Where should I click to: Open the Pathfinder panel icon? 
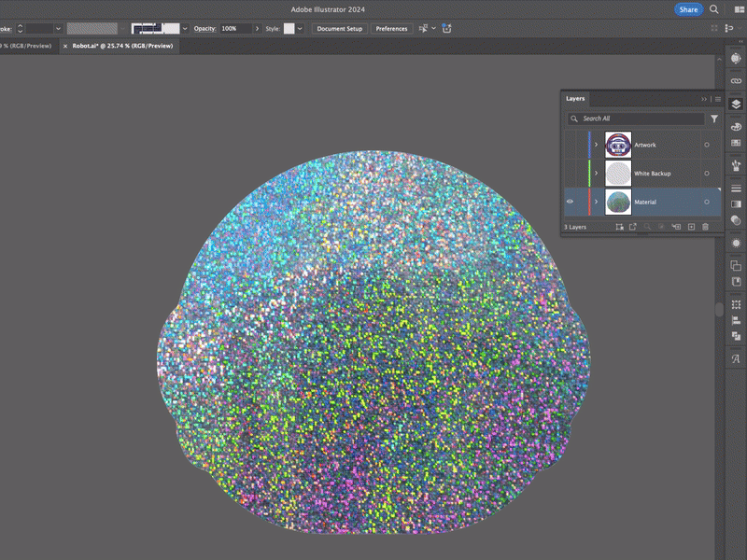tap(736, 336)
